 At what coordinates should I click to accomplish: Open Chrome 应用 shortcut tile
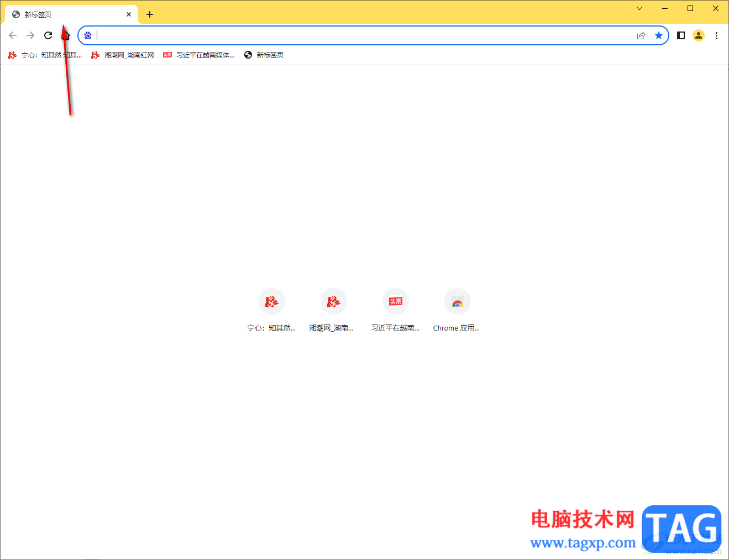pos(457,311)
